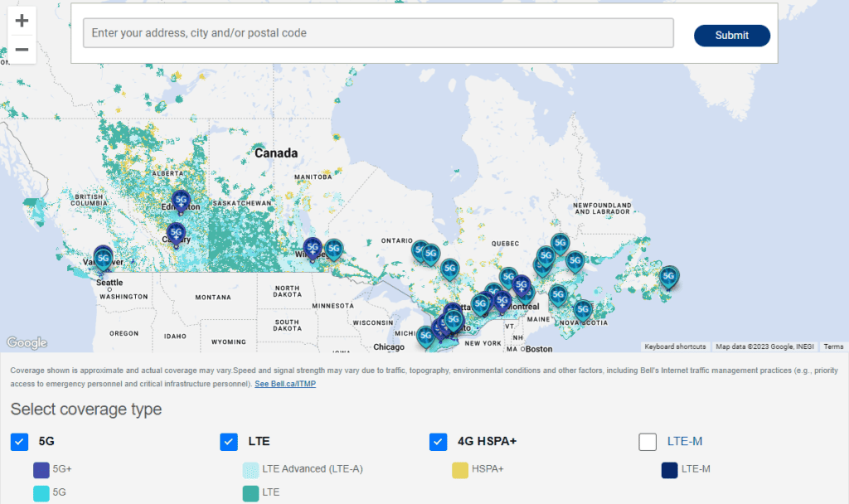
Task: Uncheck the 4G HSPA+ coverage checkbox
Action: [438, 442]
